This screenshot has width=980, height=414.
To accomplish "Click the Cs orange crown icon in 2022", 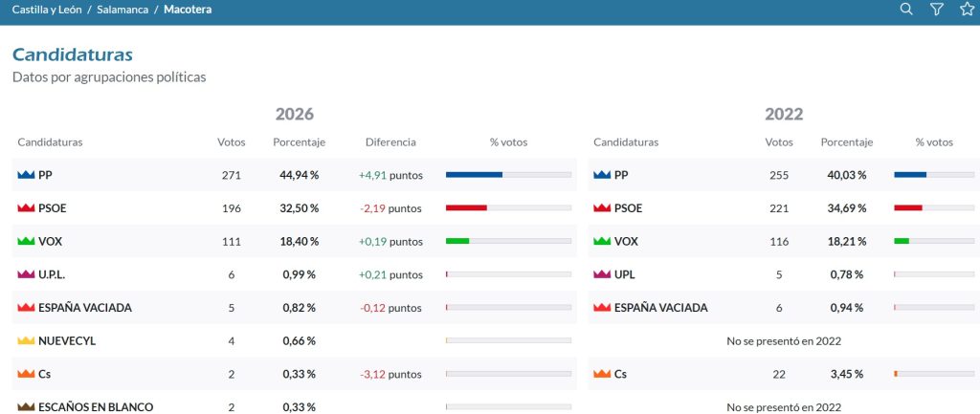I will [602, 374].
